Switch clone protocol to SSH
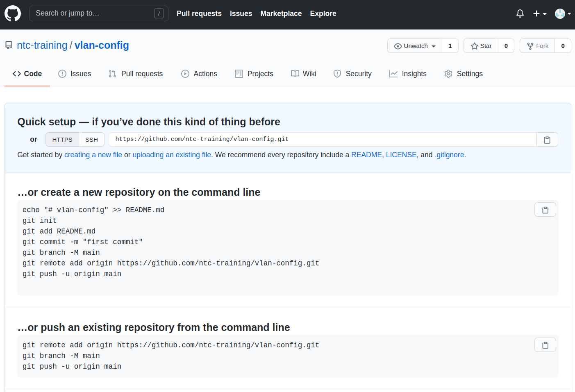 91,140
